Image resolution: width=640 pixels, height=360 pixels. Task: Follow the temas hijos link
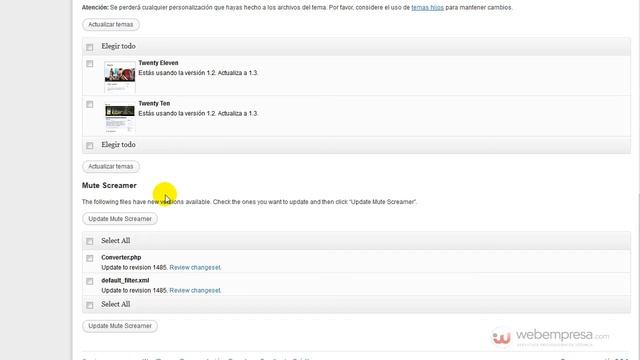click(427, 7)
